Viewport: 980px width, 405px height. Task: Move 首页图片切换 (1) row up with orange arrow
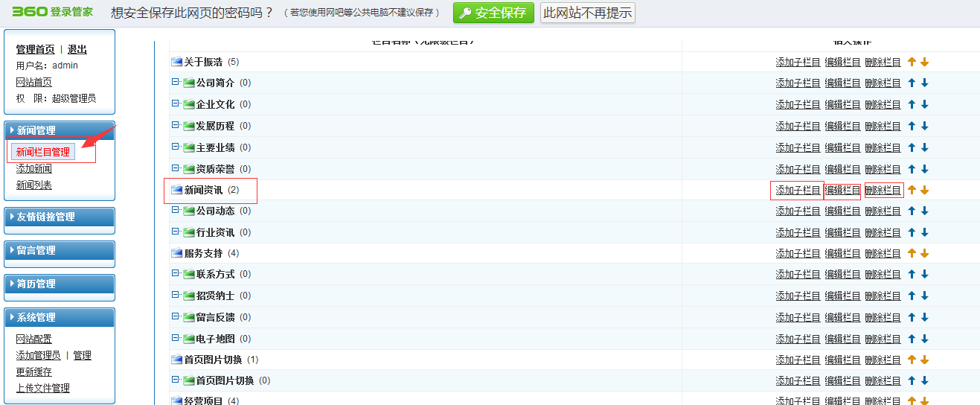[x=912, y=360]
